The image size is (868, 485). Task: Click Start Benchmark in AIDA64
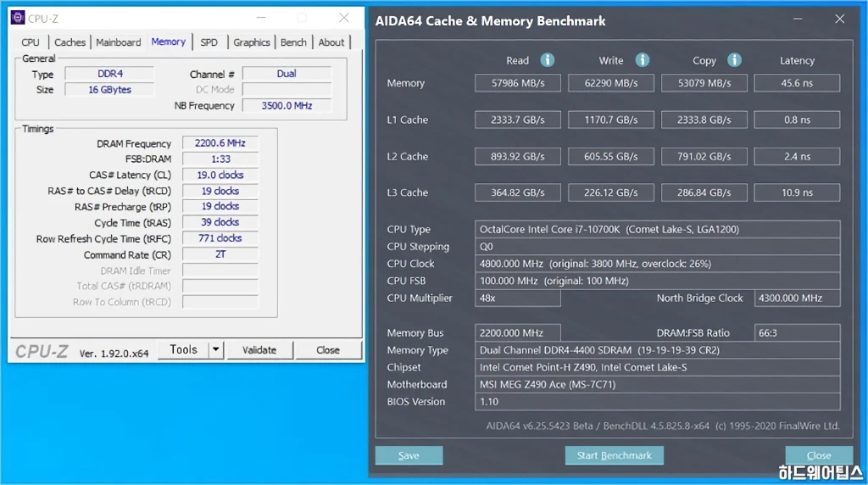tap(614, 455)
